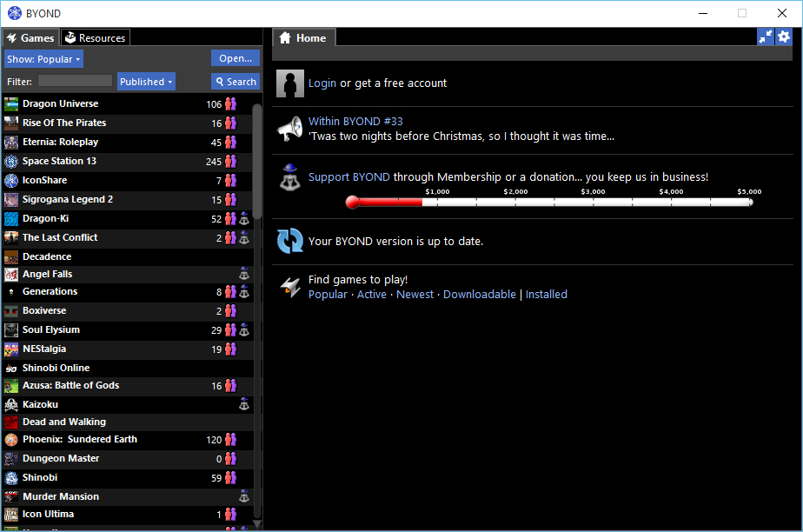Click the member badge on Soul Elysium row
This screenshot has height=532, width=803.
coord(244,330)
